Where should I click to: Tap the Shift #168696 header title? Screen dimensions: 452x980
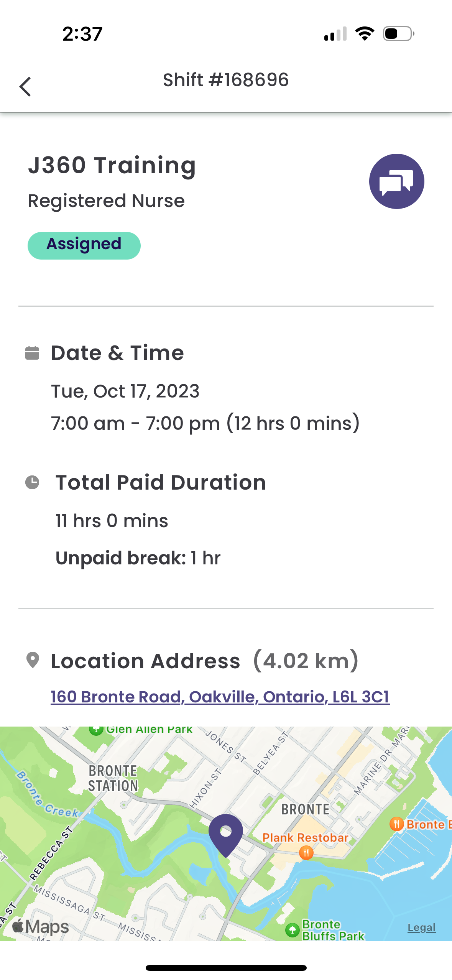coord(226,80)
